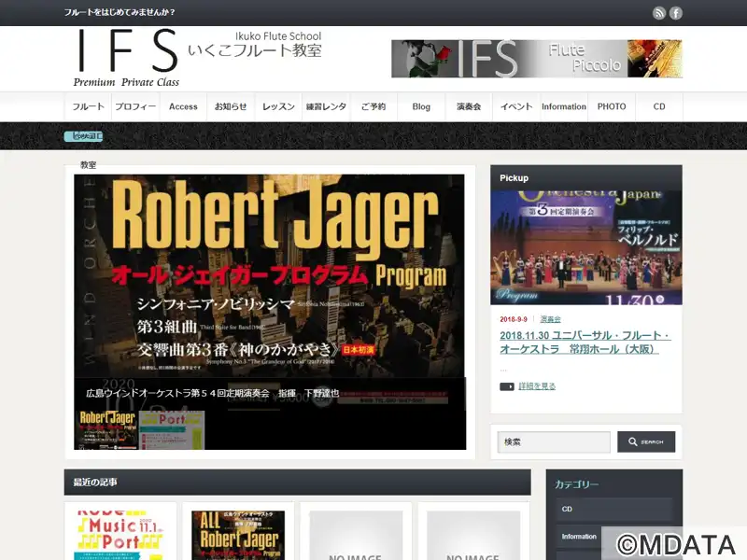
Task: Open the PHOTO menu item
Action: [x=612, y=106]
